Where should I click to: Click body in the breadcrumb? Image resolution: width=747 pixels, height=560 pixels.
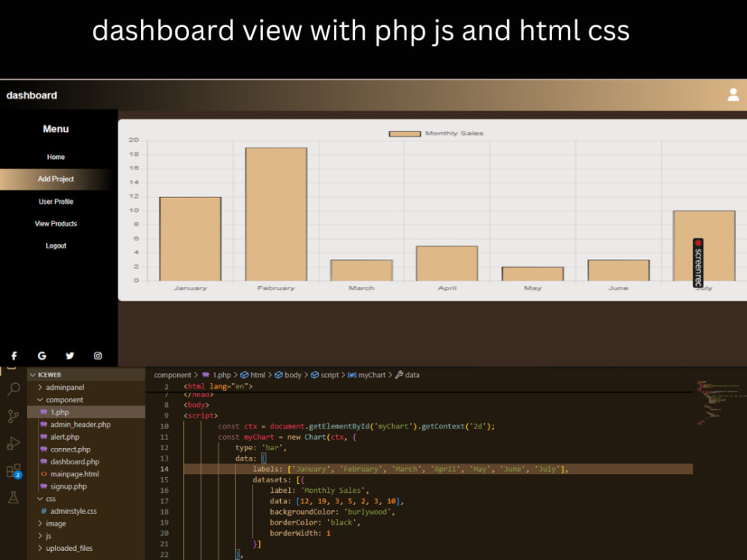coord(293,375)
